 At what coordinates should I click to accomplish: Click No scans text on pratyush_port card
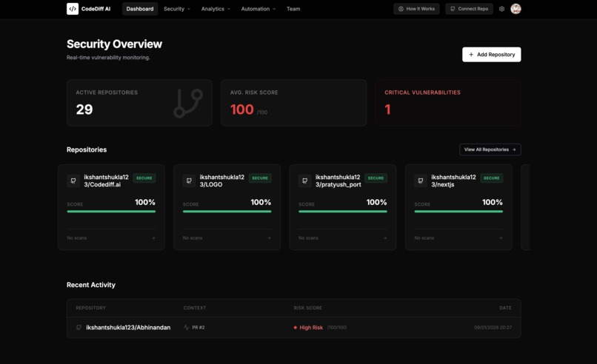[308, 238]
